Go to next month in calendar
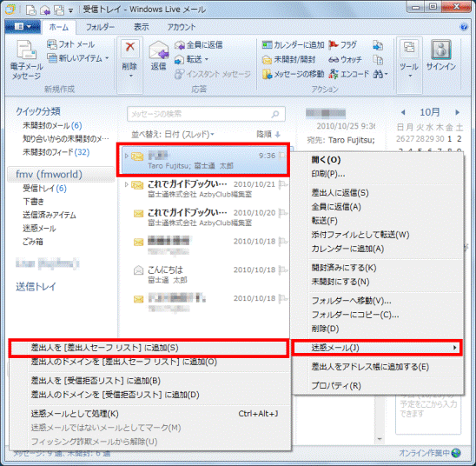The width and height of the screenshot is (476, 466). click(457, 112)
